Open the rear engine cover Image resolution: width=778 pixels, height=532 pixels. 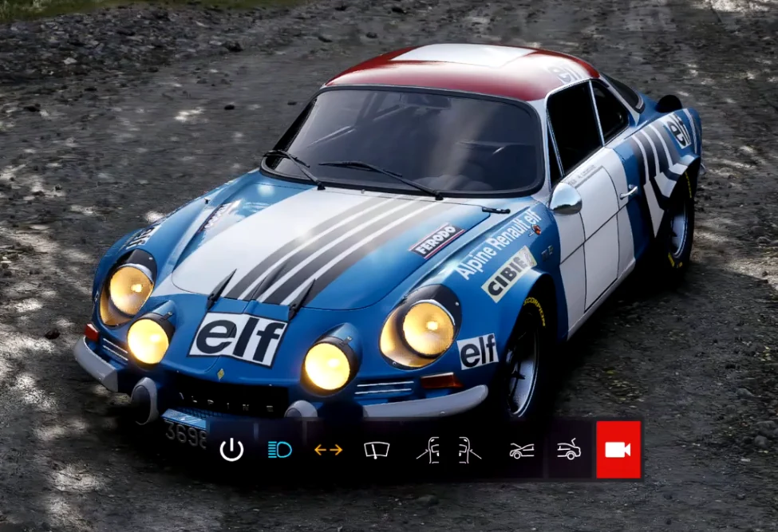click(571, 449)
